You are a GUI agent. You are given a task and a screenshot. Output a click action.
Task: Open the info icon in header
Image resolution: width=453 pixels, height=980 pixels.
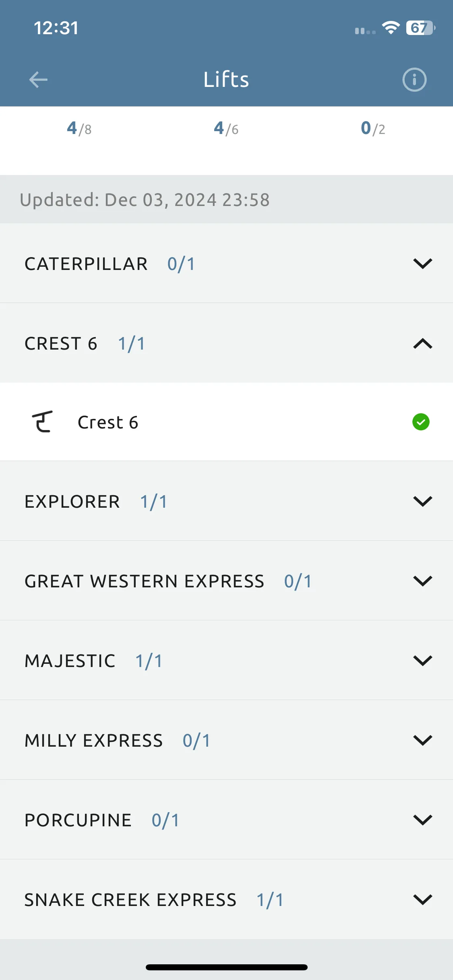point(414,80)
